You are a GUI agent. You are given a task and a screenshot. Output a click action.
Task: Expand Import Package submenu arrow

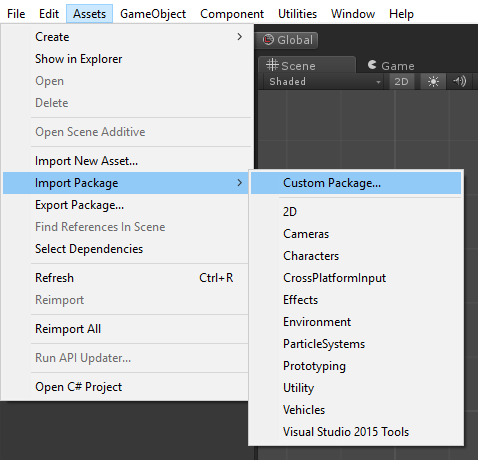pyautogui.click(x=239, y=183)
